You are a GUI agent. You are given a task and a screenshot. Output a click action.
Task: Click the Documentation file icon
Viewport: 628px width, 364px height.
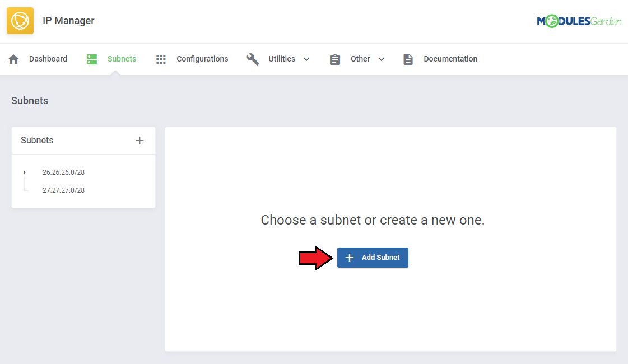[x=408, y=59]
